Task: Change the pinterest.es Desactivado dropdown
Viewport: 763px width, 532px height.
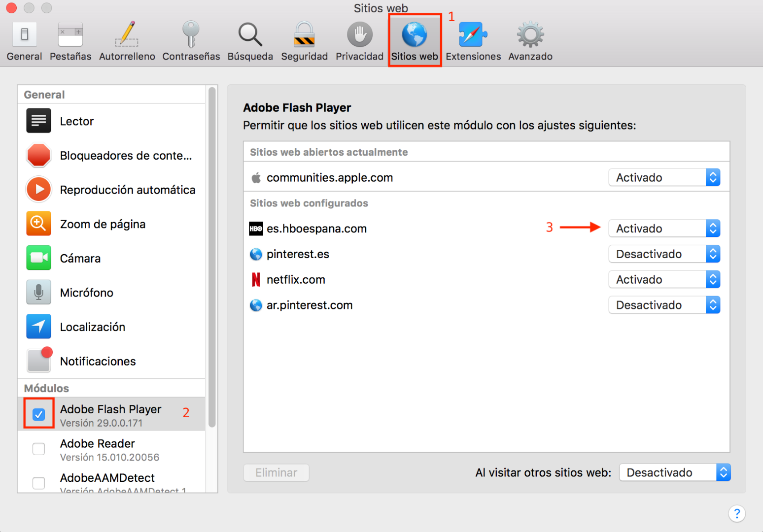Action: tap(664, 254)
